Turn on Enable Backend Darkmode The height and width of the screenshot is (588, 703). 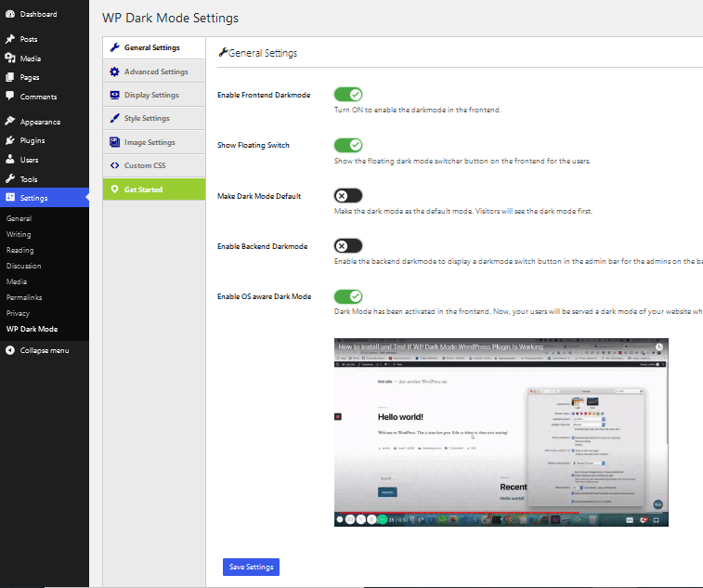[x=348, y=246]
